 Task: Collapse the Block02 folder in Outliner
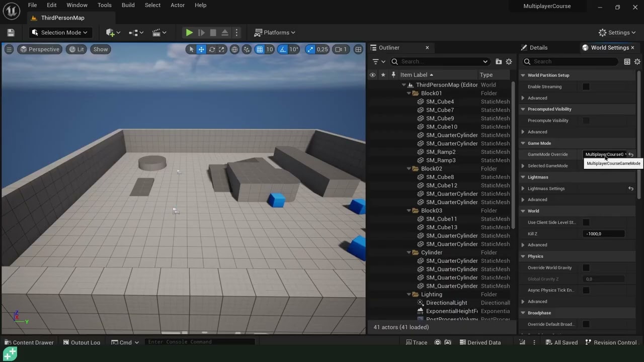(409, 169)
